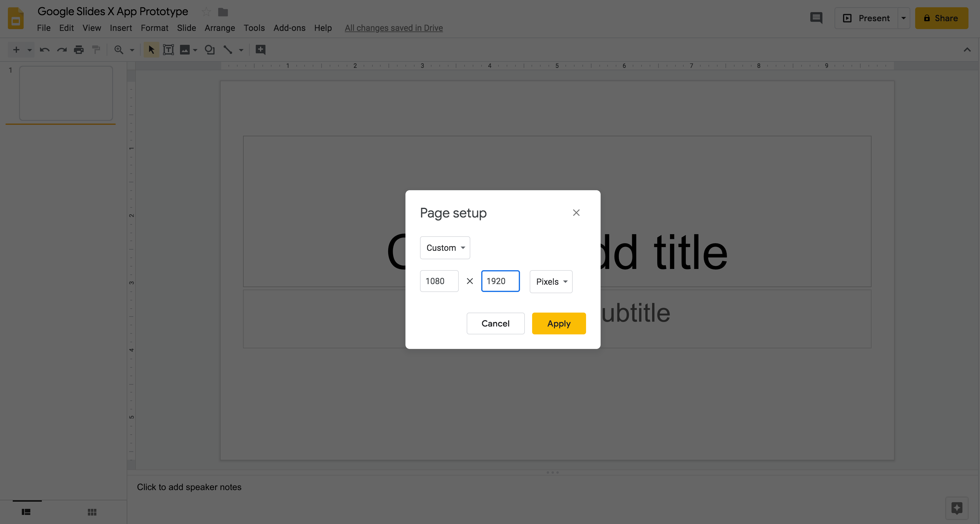
Task: Click the redo arrow
Action: [62, 49]
